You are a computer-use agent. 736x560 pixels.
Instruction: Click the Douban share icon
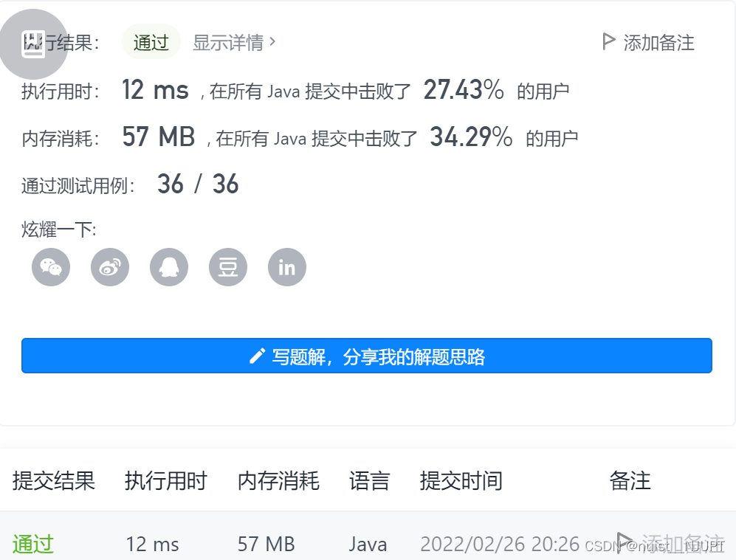[227, 267]
